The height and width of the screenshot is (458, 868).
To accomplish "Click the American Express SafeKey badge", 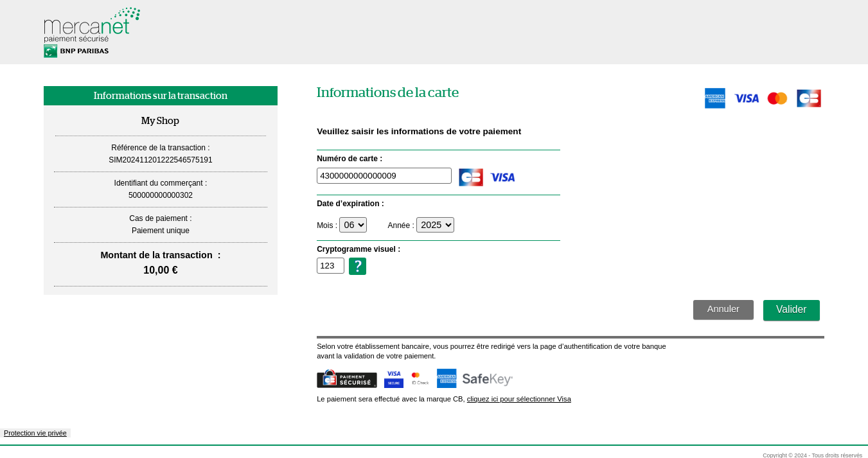I will tap(475, 379).
